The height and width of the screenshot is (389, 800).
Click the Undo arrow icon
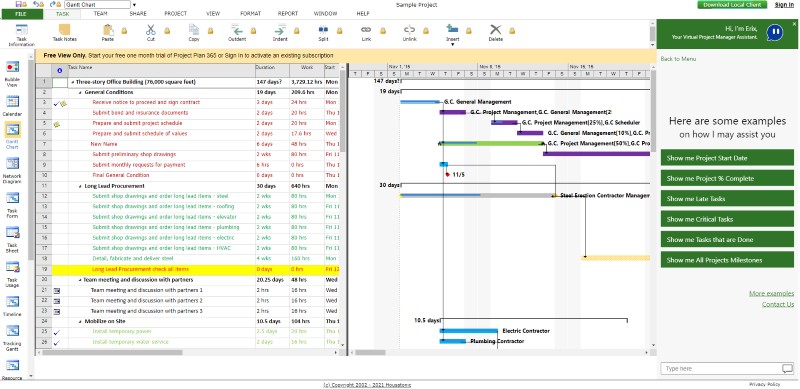pos(35,5)
